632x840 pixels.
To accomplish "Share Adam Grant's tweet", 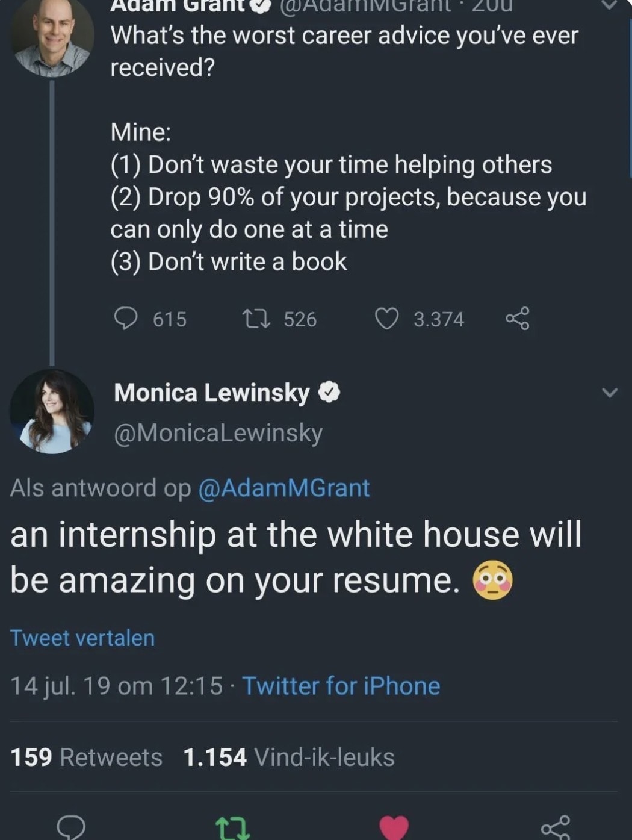I will click(x=518, y=318).
